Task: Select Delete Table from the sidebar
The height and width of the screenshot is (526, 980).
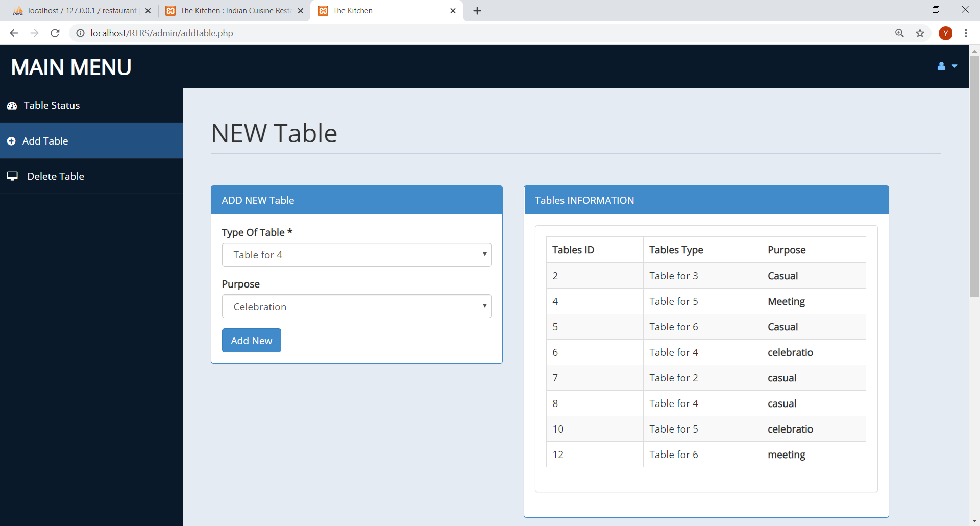Action: [x=55, y=176]
